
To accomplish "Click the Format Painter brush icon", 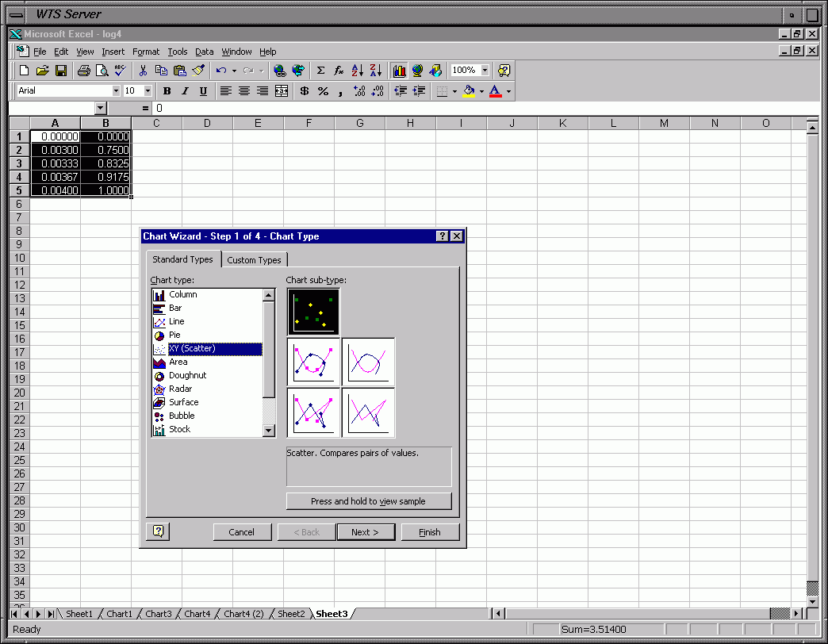I will coord(199,71).
